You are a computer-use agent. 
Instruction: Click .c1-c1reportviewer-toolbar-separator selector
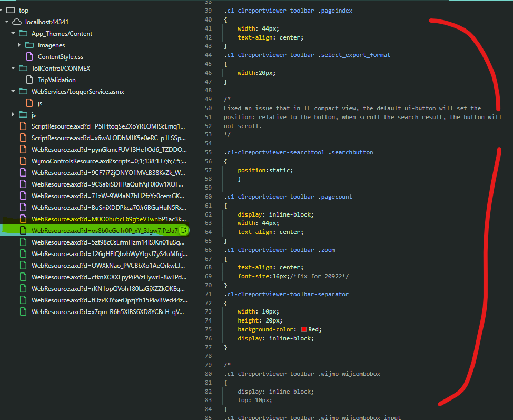point(287,294)
